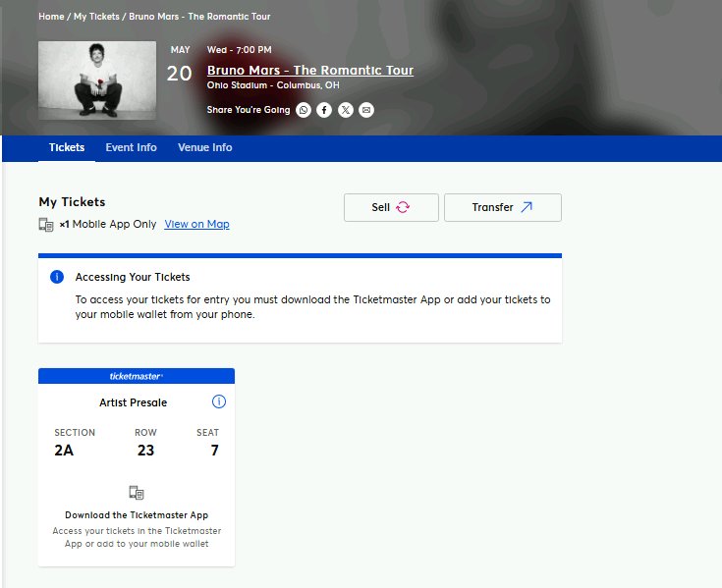Click the Transfer tickets button
Screen dimensions: 722x588
click(502, 207)
